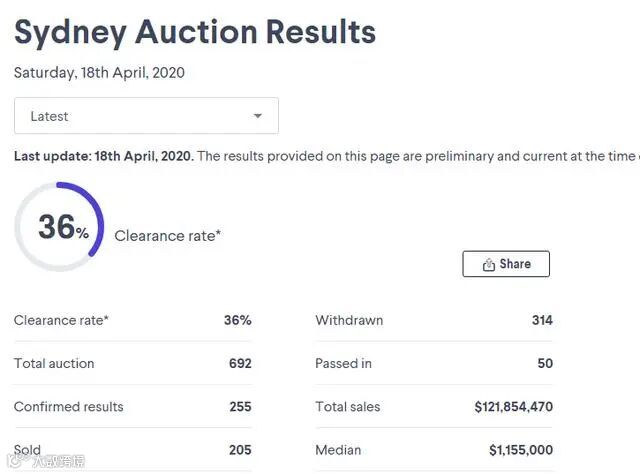Select the 692 total auction value
The width and height of the screenshot is (640, 474).
point(240,364)
